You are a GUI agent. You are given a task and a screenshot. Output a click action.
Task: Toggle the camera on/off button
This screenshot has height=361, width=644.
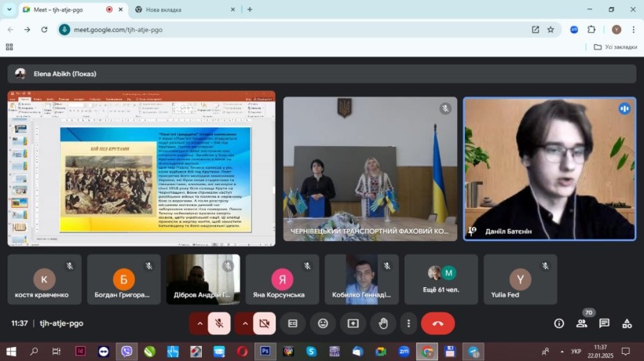coord(264,323)
